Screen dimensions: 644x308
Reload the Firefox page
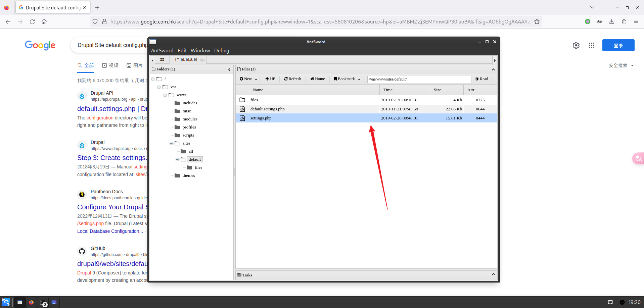point(32,21)
